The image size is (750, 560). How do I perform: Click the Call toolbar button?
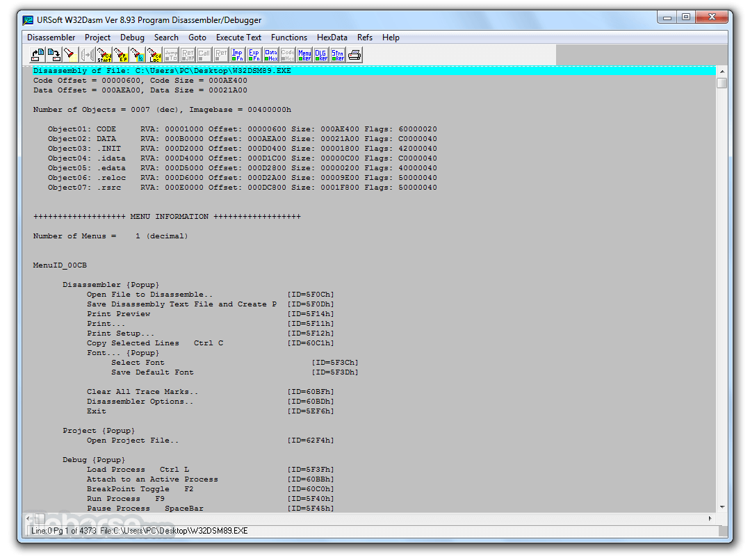click(204, 55)
